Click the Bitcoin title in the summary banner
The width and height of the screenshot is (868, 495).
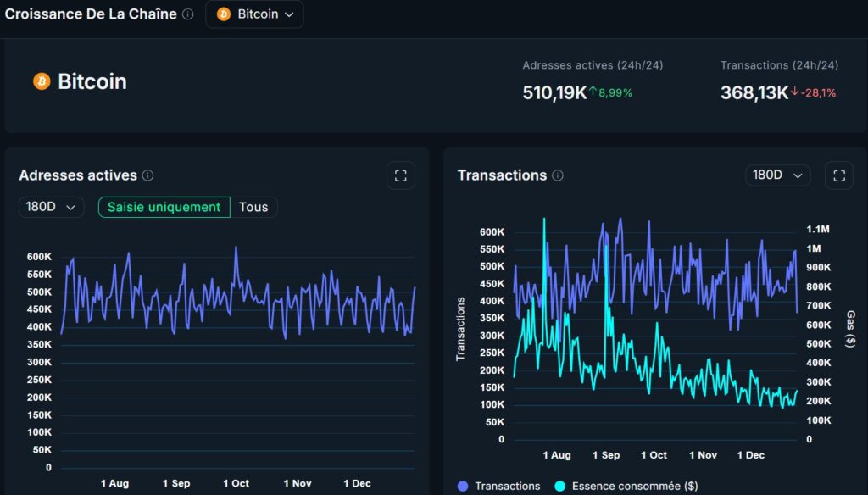92,81
